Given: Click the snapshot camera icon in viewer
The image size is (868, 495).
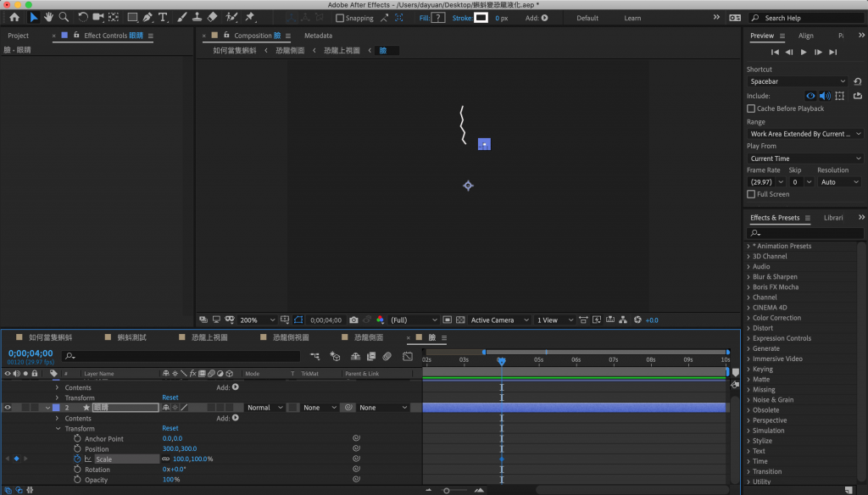Looking at the screenshot, I should [x=353, y=320].
